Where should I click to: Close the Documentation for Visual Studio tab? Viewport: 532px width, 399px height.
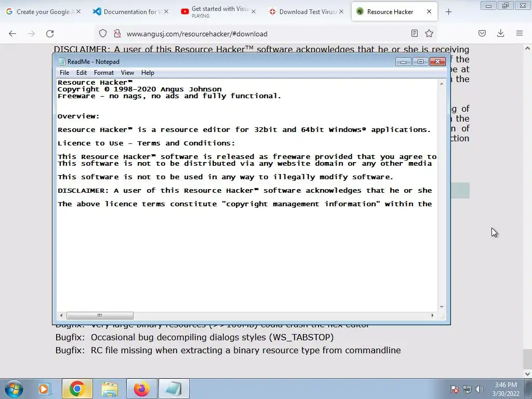click(166, 11)
